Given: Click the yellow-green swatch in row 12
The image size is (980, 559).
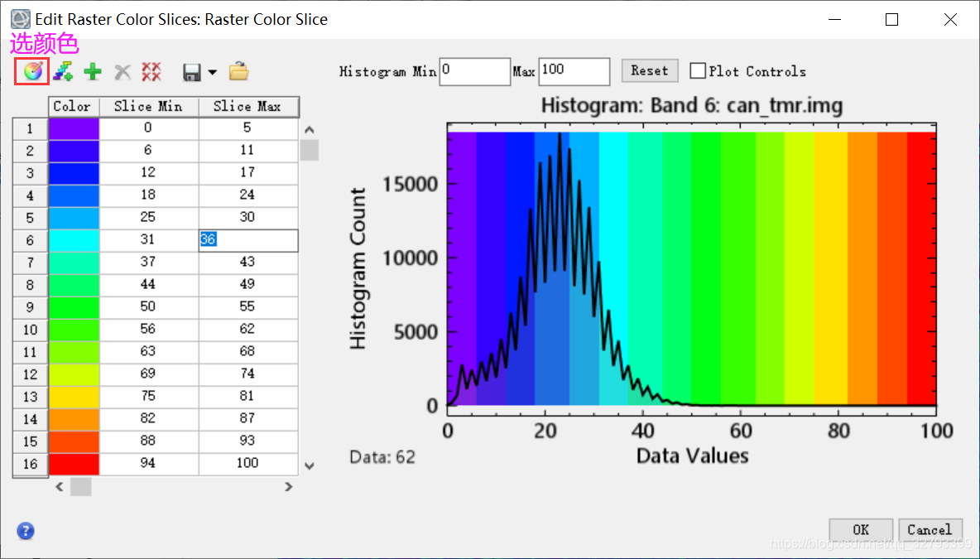Looking at the screenshot, I should tap(74, 374).
